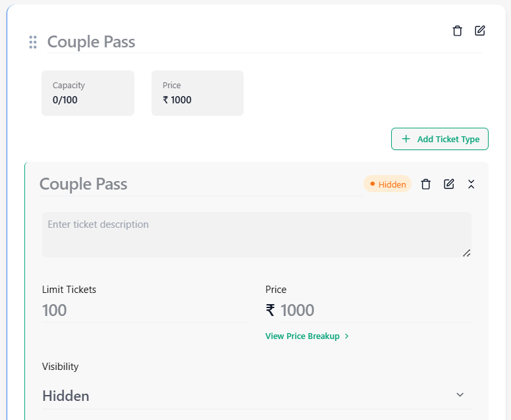The image size is (511, 420).
Task: Focus the ticket description text area
Action: tap(256, 234)
